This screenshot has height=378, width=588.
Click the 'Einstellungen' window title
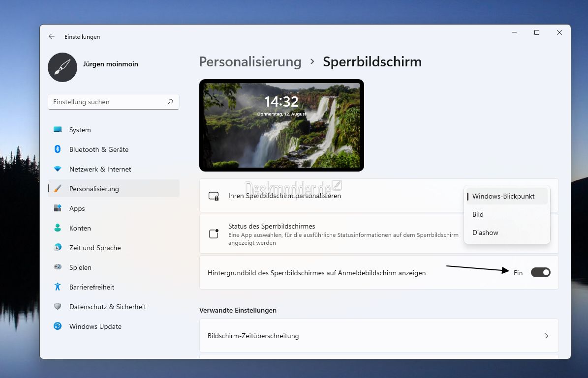click(x=82, y=37)
